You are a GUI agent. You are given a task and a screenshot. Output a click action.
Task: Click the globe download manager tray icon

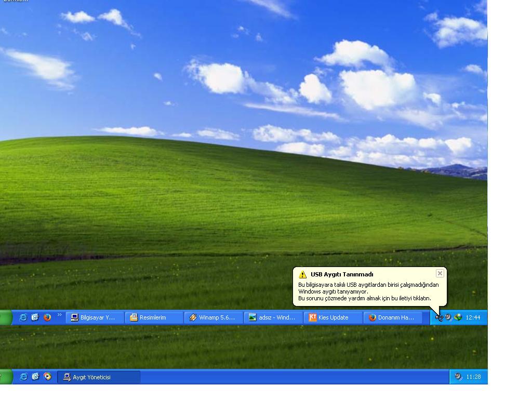[458, 317]
